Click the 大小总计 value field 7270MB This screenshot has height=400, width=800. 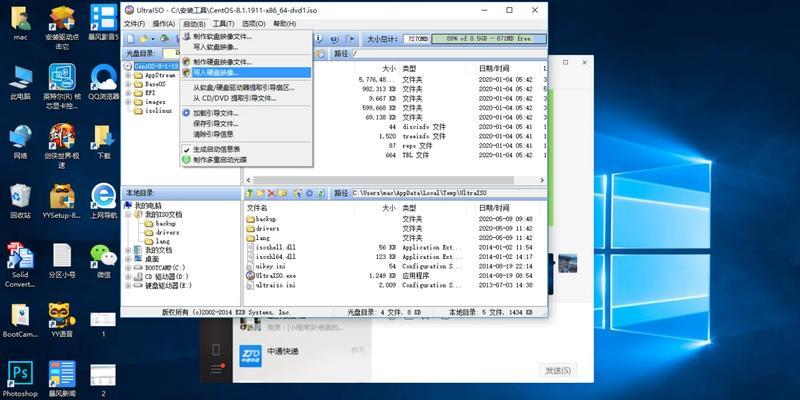pyautogui.click(x=417, y=39)
